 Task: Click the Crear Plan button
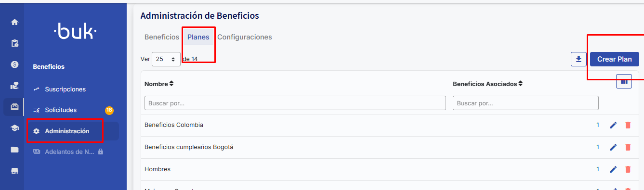[x=615, y=59]
